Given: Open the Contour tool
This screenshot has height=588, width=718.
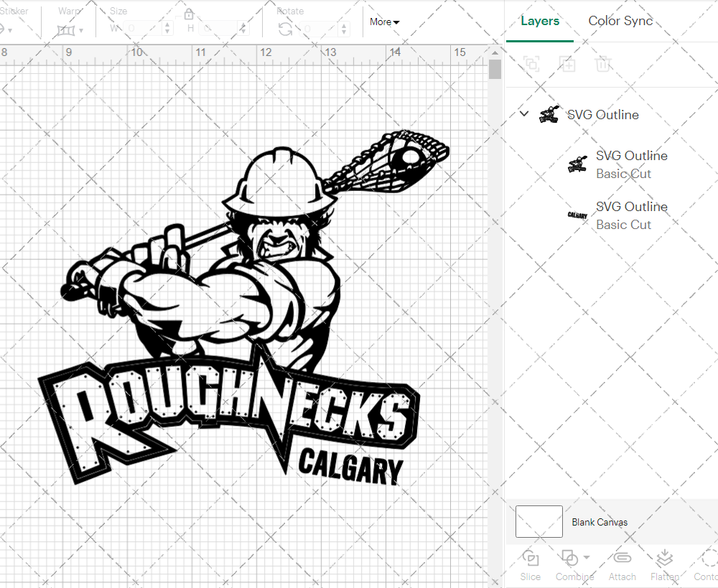Looking at the screenshot, I should click(707, 558).
